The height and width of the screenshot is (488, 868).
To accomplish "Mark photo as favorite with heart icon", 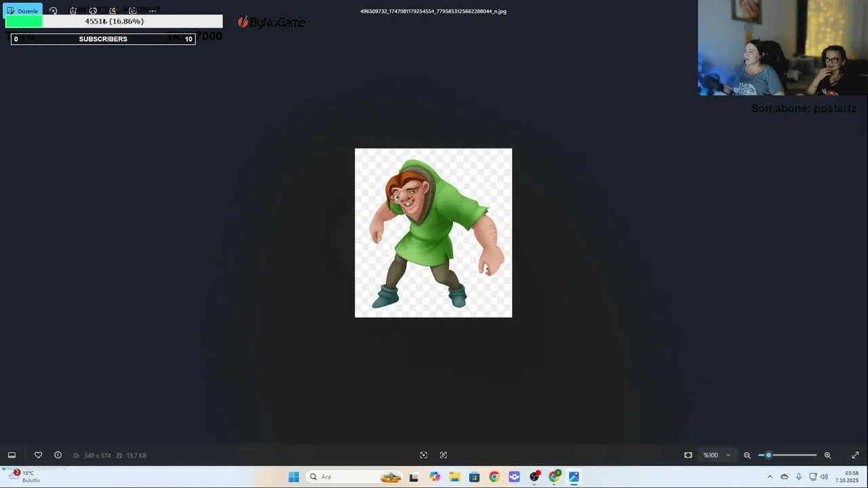I will (38, 455).
